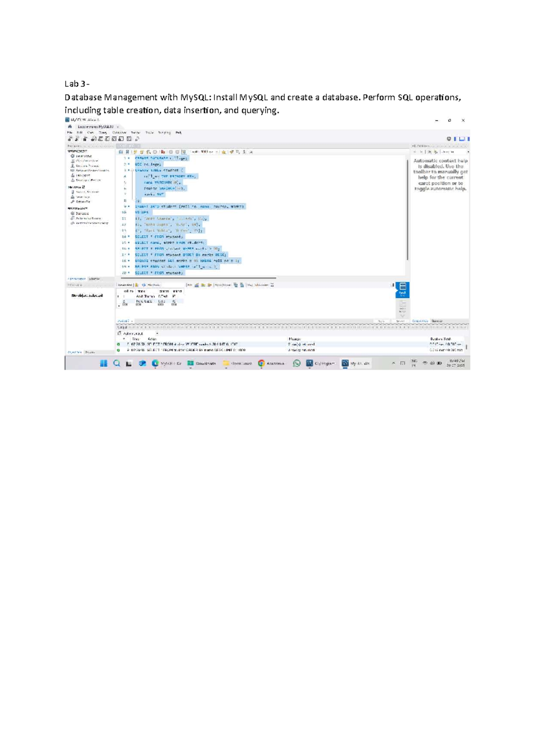Click the Home icon tab in MySQL Workbench

tap(70, 127)
